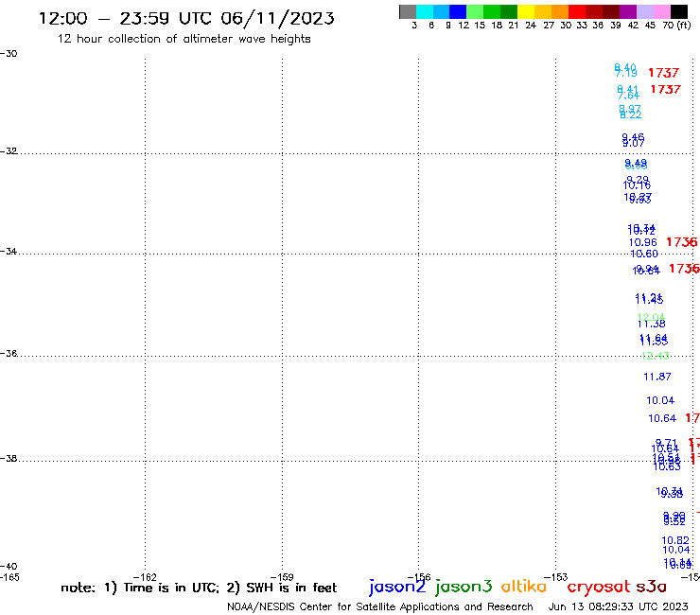The image size is (700, 615).
Task: Click the latitude axis label '-36'
Action: pyautogui.click(x=9, y=353)
